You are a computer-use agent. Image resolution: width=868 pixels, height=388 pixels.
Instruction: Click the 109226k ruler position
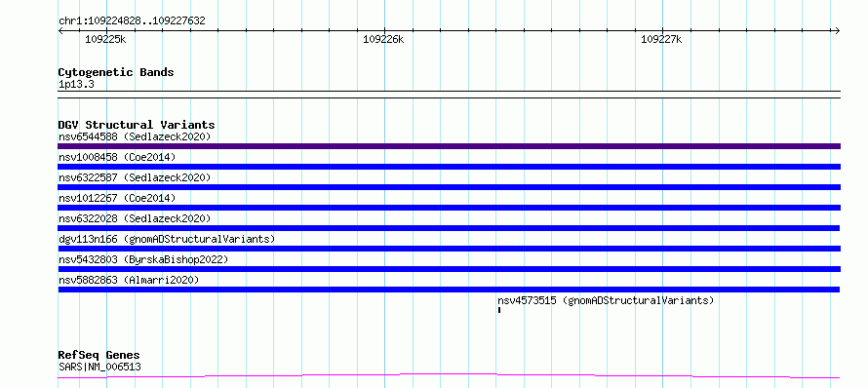coord(383,39)
